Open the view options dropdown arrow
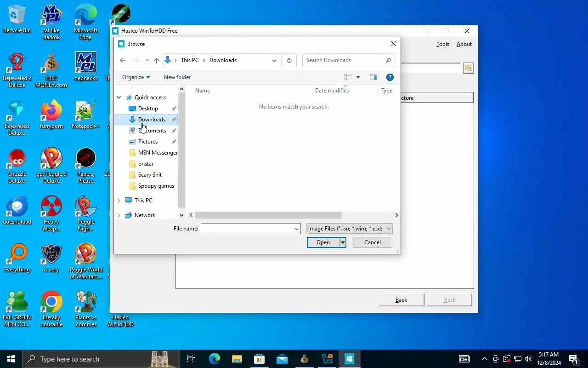This screenshot has width=588, height=368. point(358,77)
